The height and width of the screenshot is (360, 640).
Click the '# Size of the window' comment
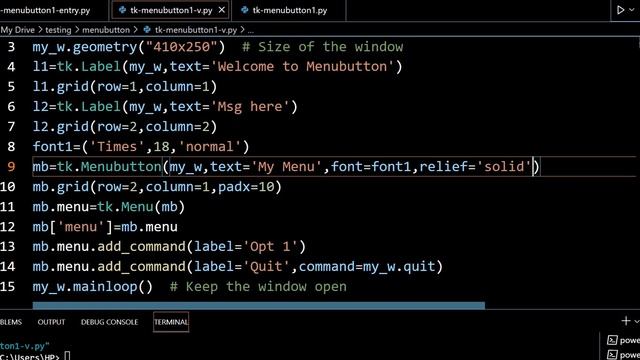(322, 47)
